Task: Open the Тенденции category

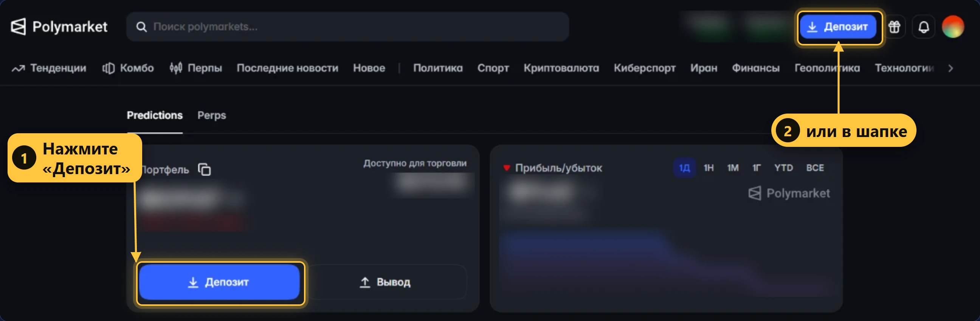Action: tap(49, 68)
